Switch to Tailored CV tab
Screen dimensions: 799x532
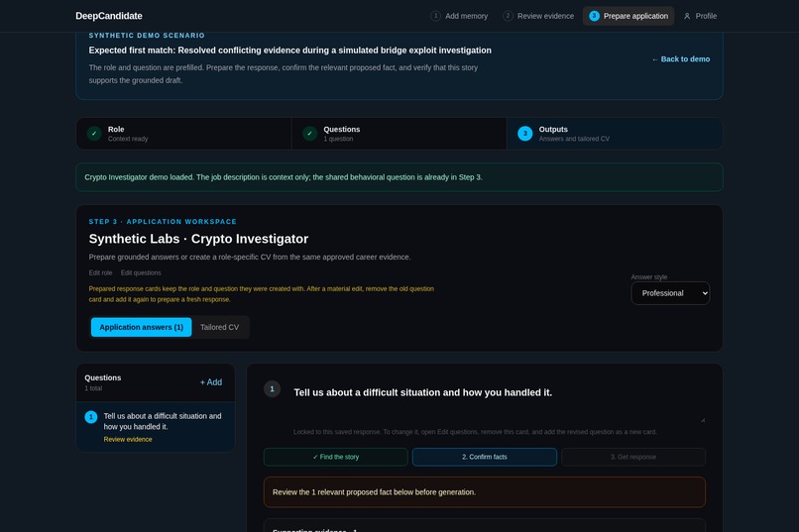pyautogui.click(x=220, y=327)
